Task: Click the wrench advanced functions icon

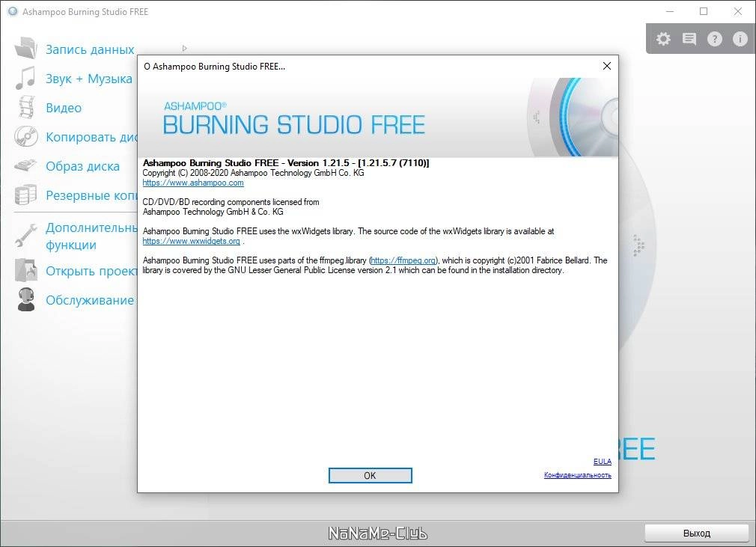Action: click(26, 235)
